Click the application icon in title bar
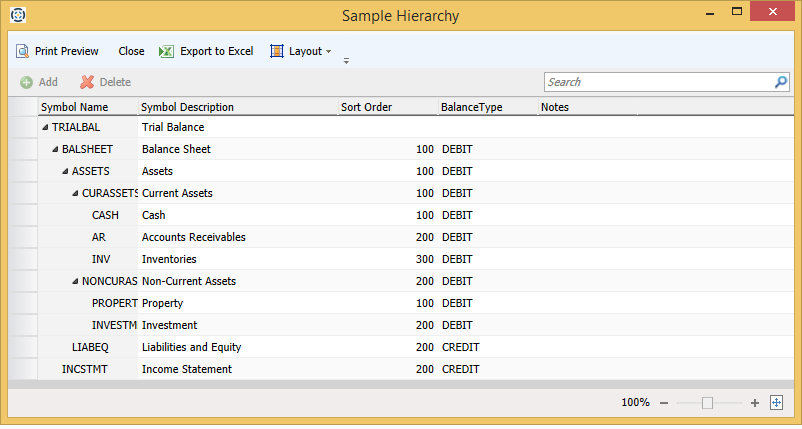 tap(17, 15)
